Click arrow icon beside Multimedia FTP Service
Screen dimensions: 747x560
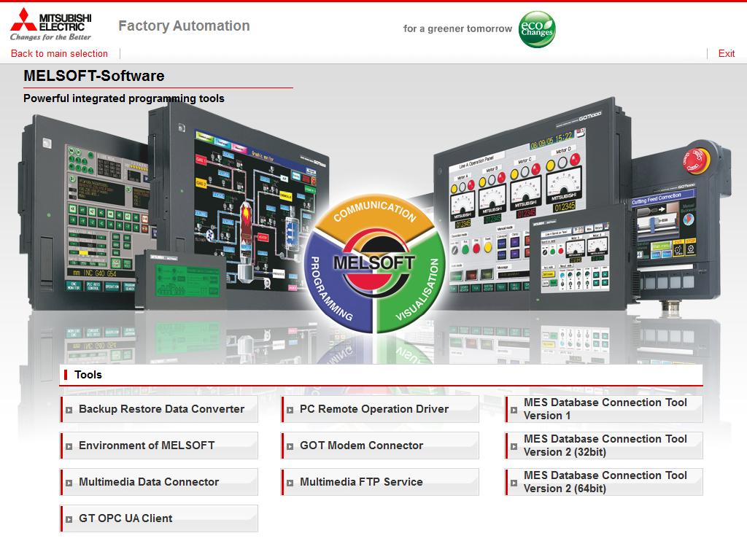[290, 483]
